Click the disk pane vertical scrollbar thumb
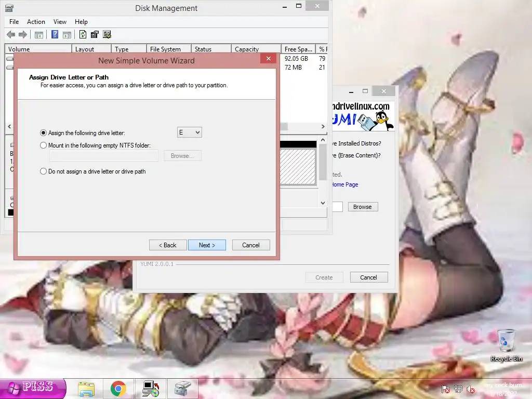Image resolution: width=532 pixels, height=399 pixels. click(323, 162)
